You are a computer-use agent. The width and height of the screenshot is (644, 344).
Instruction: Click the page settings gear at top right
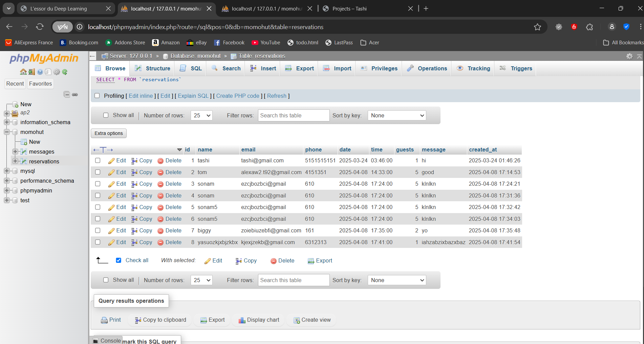[x=629, y=56]
